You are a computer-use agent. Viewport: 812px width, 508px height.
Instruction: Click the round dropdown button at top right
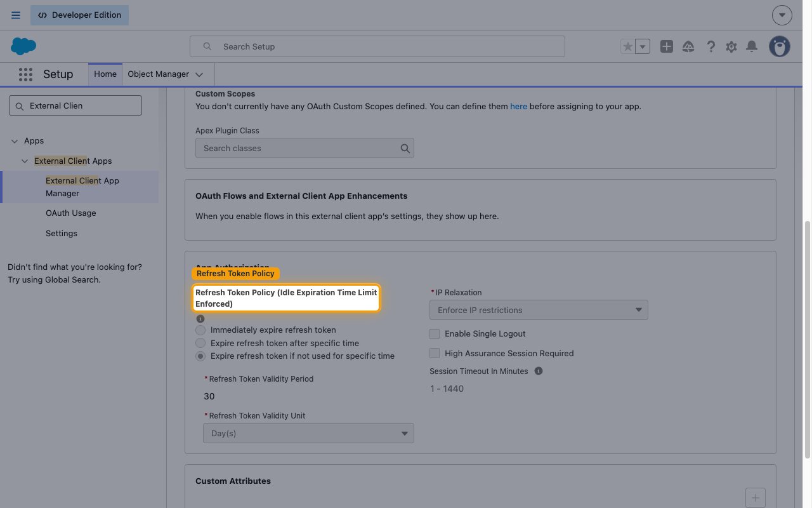[782, 15]
